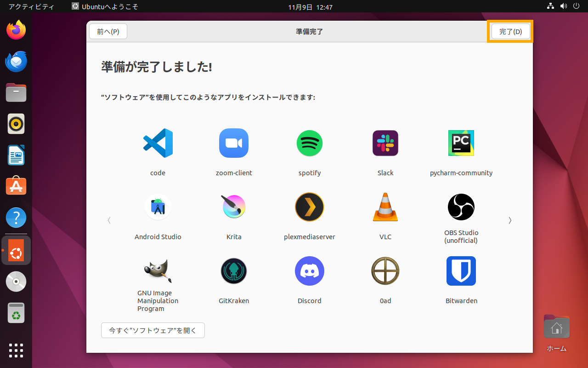588x368 pixels.
Task: Pick the GNU Image Manipulation Program icon
Action: point(158,271)
